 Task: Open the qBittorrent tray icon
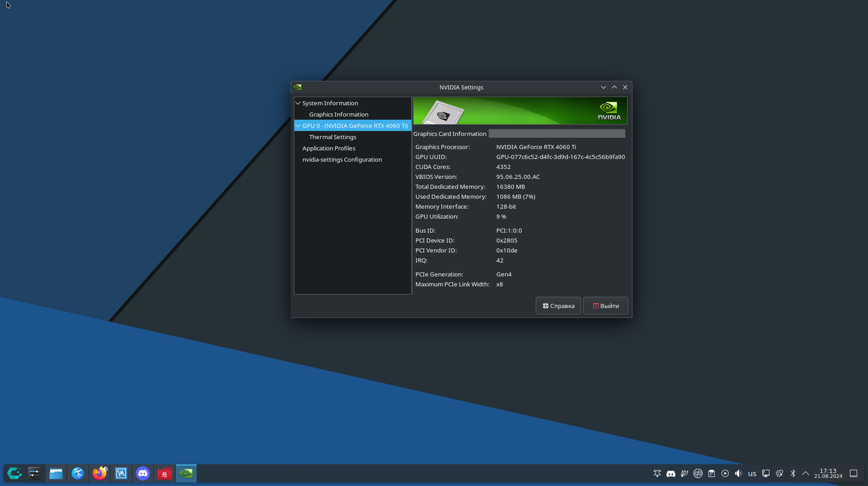pos(698,473)
